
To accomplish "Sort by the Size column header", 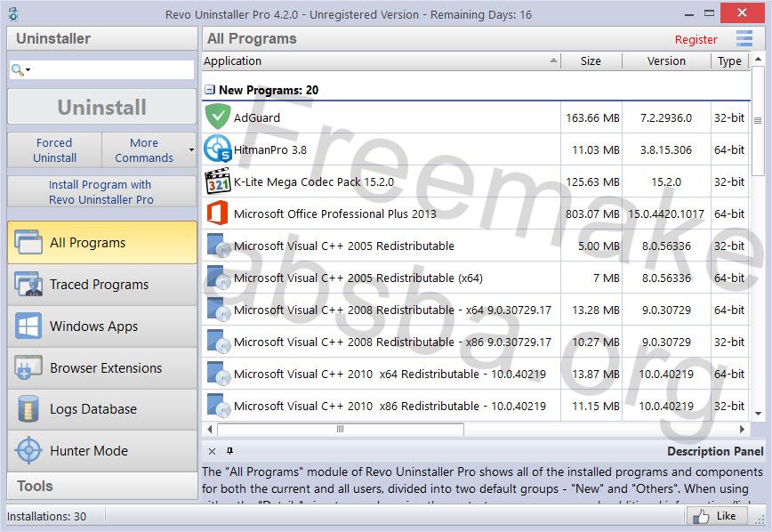I will pyautogui.click(x=591, y=61).
